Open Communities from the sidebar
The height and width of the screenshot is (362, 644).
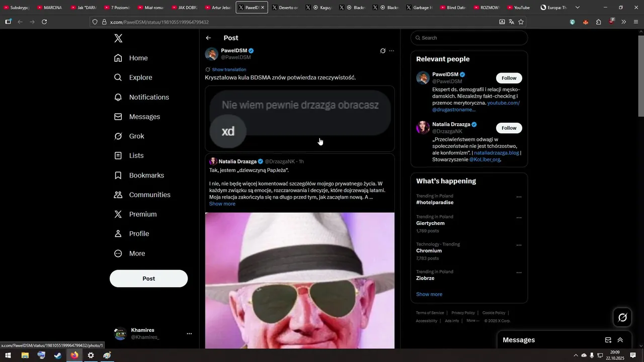point(142,195)
